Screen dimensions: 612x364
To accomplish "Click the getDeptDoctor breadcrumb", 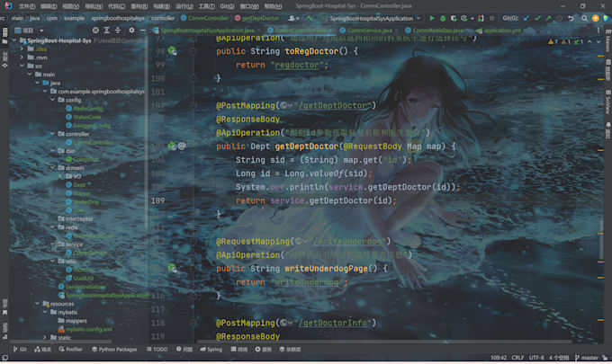I will [257, 18].
